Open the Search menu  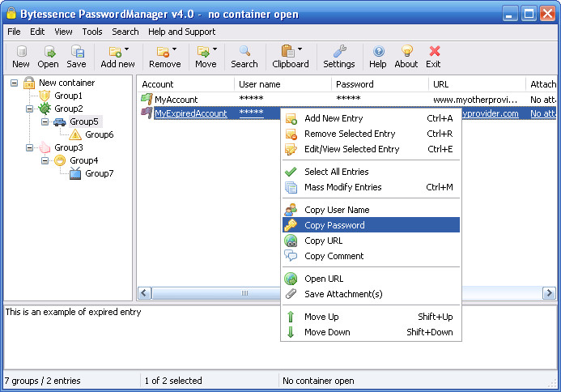[125, 32]
